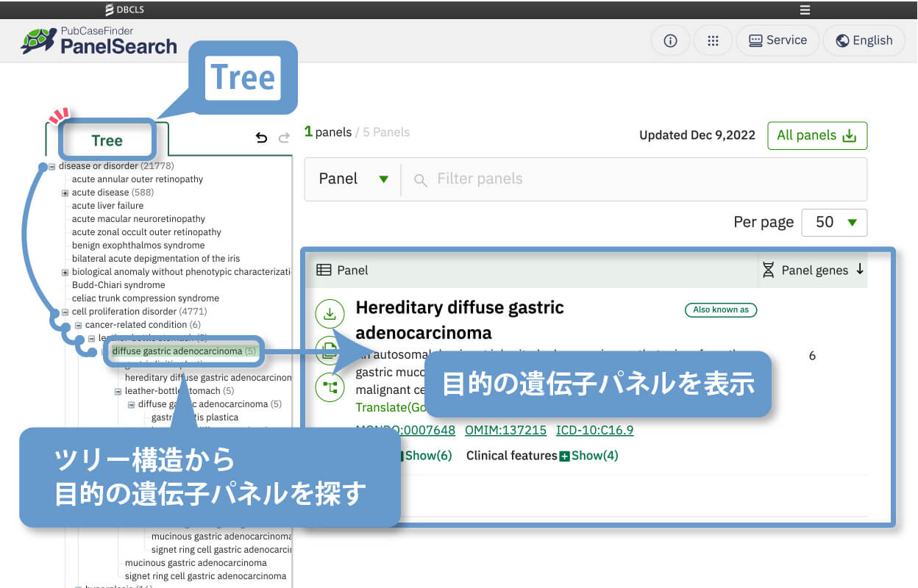Click the Updated Dec 9,2022 text

697,135
